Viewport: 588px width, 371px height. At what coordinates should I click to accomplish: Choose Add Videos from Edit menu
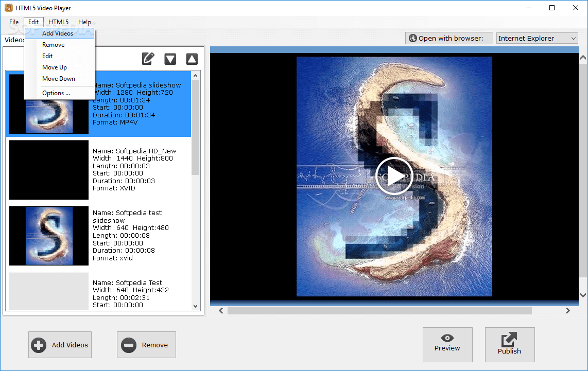click(x=60, y=33)
